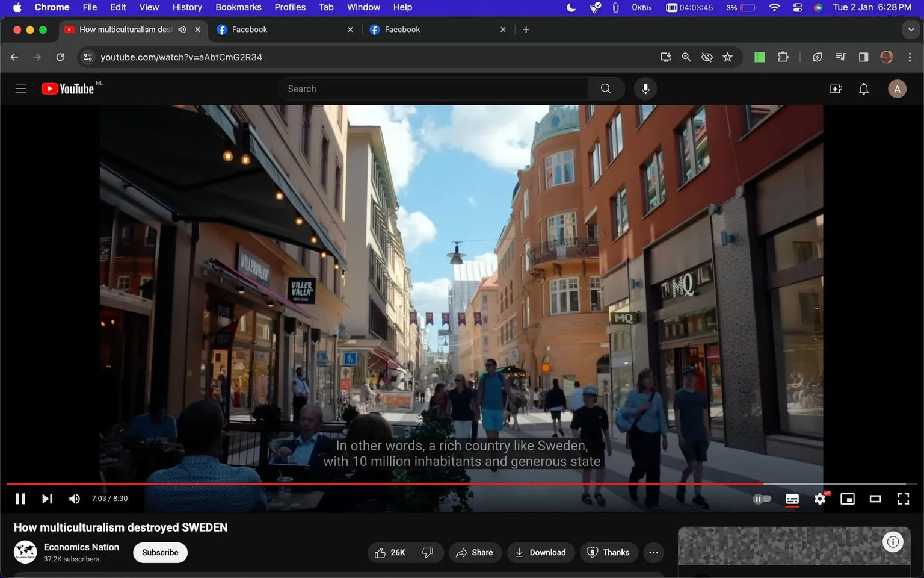This screenshot has width=924, height=578.
Task: Subscribe to Economics Nation
Action: pyautogui.click(x=160, y=553)
